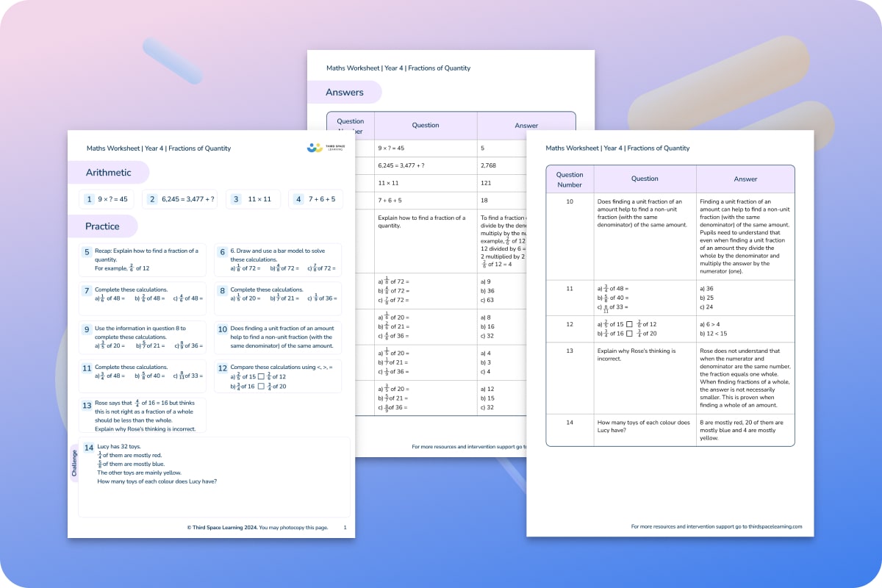This screenshot has width=882, height=588.
Task: Click answer-sheet comparison box after 2/5 of 15
Action: (629, 323)
